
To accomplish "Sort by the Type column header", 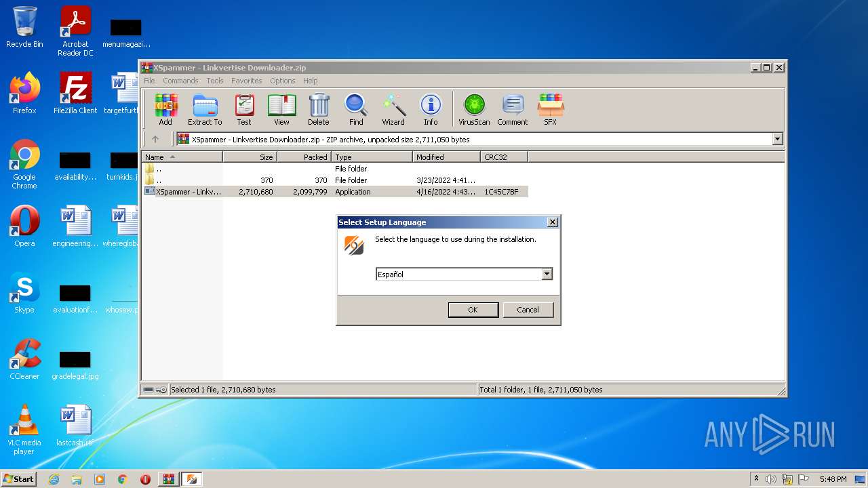I will [372, 157].
